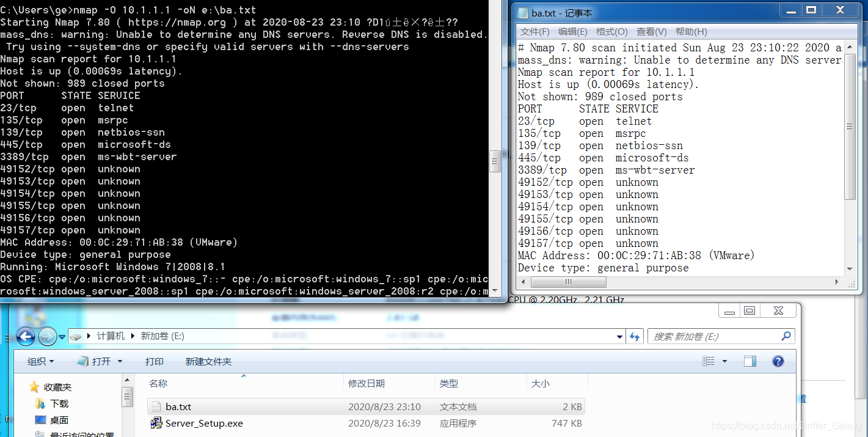The width and height of the screenshot is (868, 437).
Task: Sort files by the 类型 column header
Action: coord(481,383)
